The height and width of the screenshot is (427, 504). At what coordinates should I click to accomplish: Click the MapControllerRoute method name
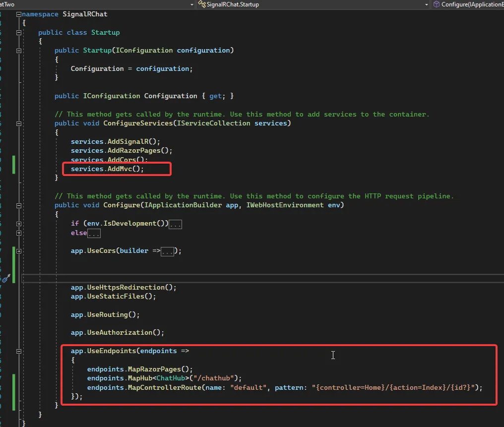[x=165, y=388]
